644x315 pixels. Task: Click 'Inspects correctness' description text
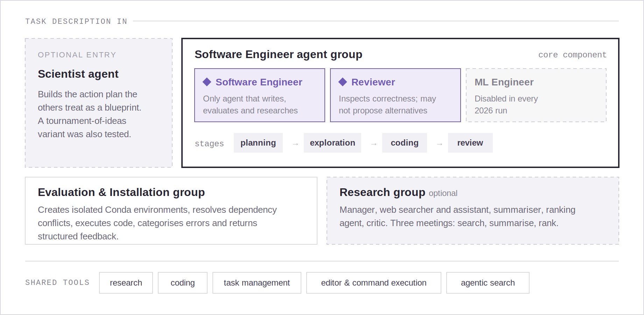coord(387,105)
